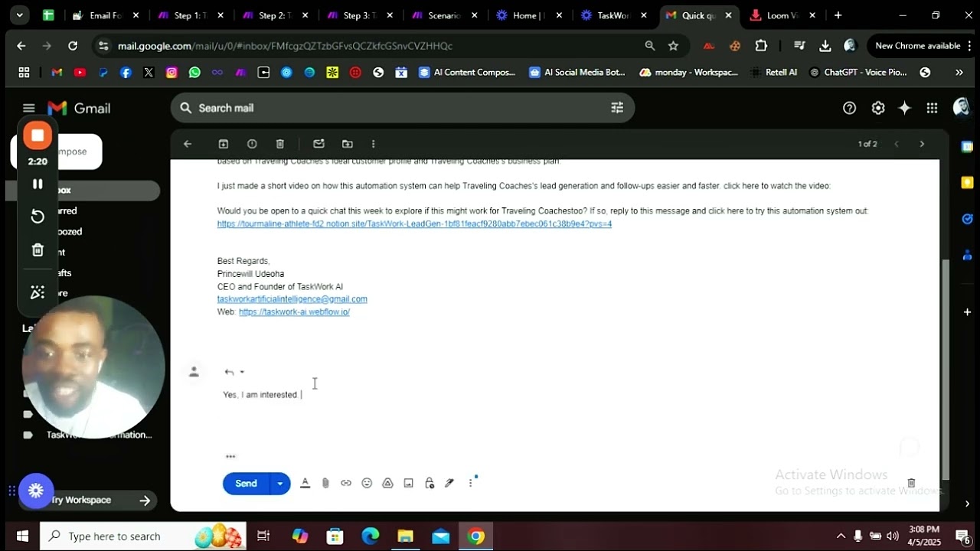This screenshot has width=980, height=551.
Task: Open Loom drawing effects tool
Action: pos(38,292)
